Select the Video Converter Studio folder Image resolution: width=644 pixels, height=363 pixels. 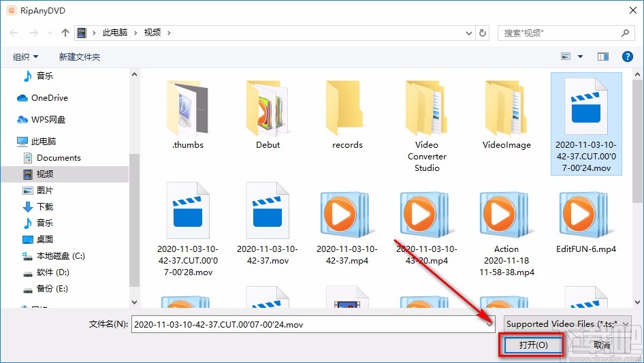pos(427,125)
